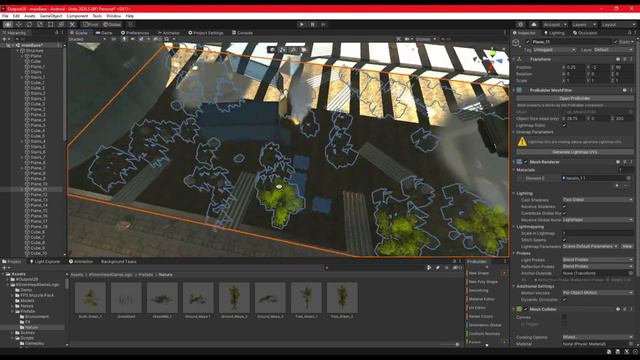Toggle the Receive Shadows checkbox
Screen dimensions: 640x360
[x=564, y=207]
